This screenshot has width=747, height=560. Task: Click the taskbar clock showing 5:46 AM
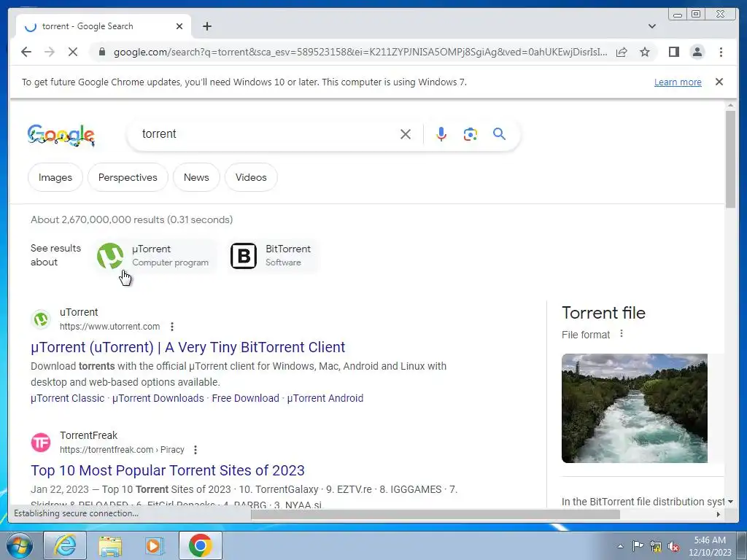click(x=710, y=546)
